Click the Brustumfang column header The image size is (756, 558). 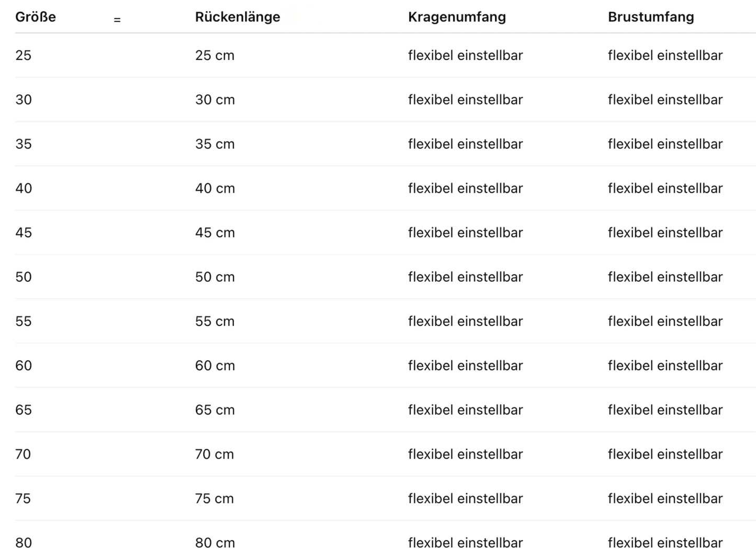coord(651,17)
